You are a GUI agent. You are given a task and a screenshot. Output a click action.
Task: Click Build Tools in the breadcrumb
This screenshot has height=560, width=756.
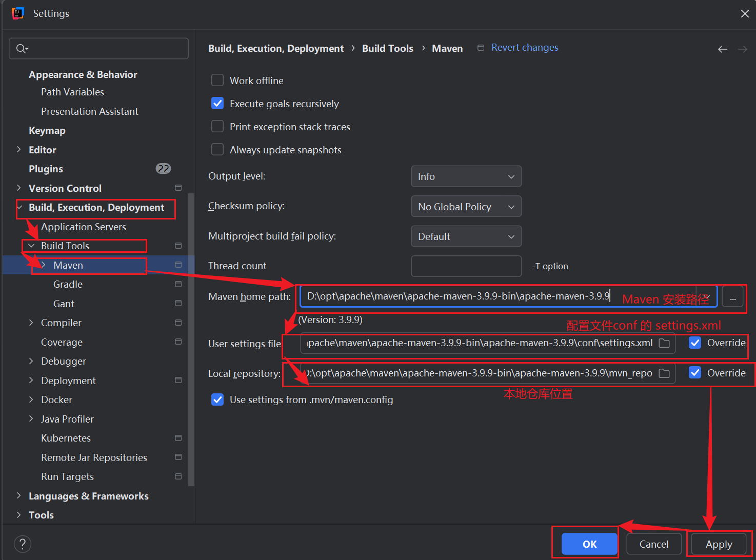(388, 48)
